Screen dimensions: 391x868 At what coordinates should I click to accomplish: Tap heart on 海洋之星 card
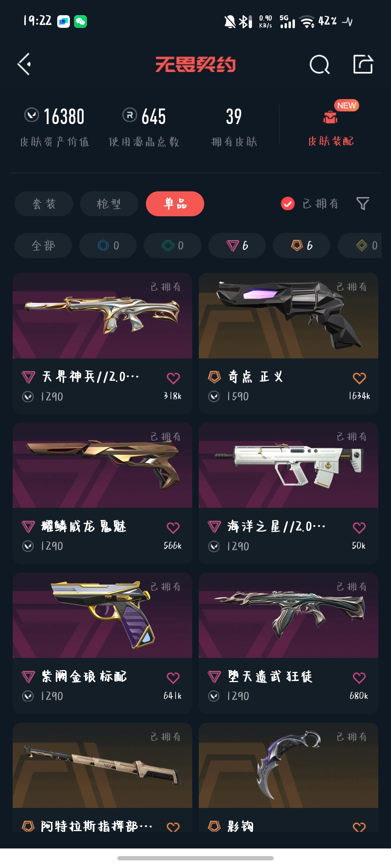(359, 528)
